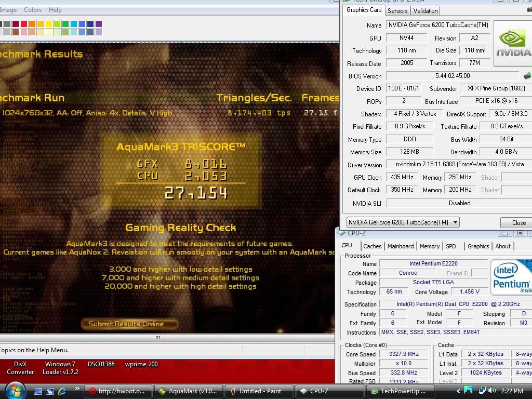Screen dimensions: 532x399
Task: Click the colorful tray icon beside hidden-icons arrow
Action: pyautogui.click(x=469, y=391)
